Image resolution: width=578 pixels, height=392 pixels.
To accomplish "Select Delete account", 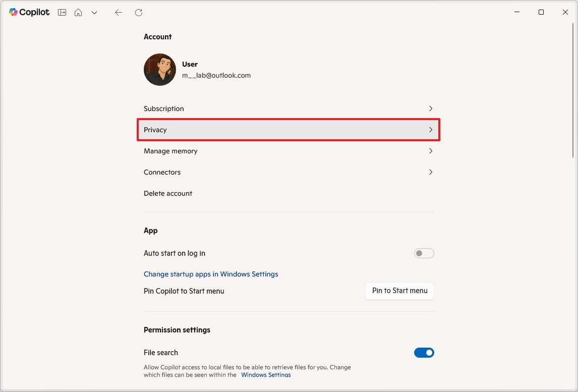I will [168, 193].
